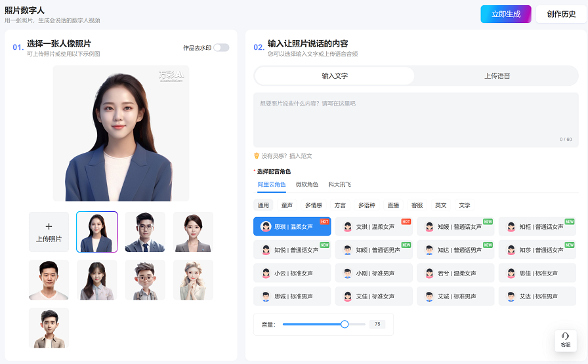Select the long-haired girl with bangs thumbnail
This screenshot has width=588, height=364.
point(96,280)
